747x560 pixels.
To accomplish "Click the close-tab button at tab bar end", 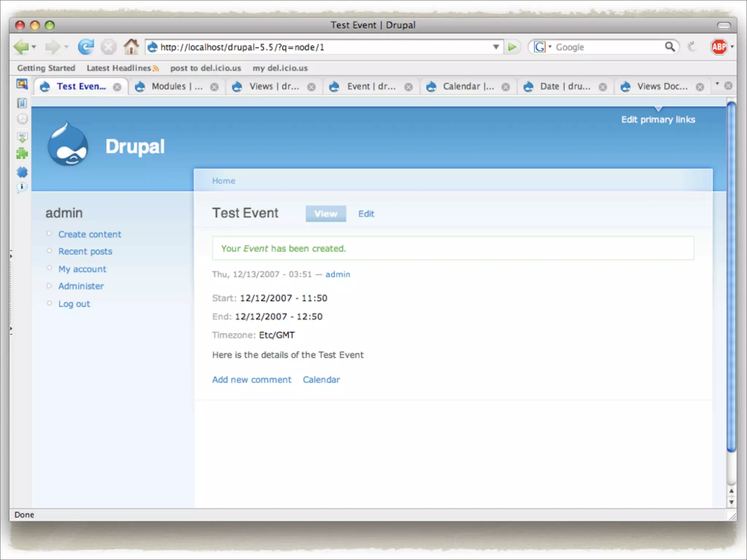I will click(x=728, y=86).
